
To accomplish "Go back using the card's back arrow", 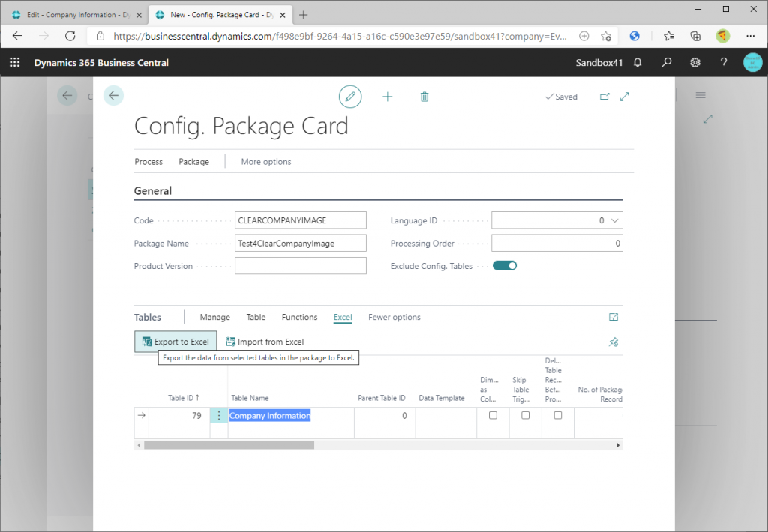I will pos(114,95).
